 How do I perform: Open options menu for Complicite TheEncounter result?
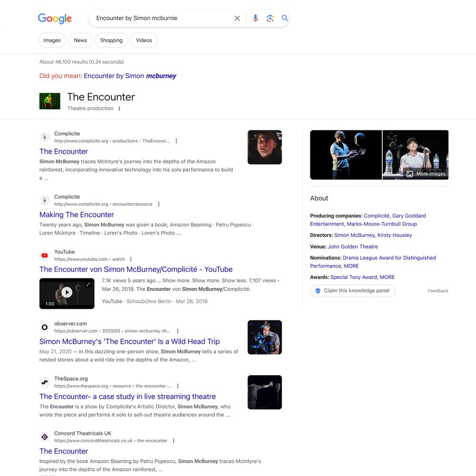176,141
